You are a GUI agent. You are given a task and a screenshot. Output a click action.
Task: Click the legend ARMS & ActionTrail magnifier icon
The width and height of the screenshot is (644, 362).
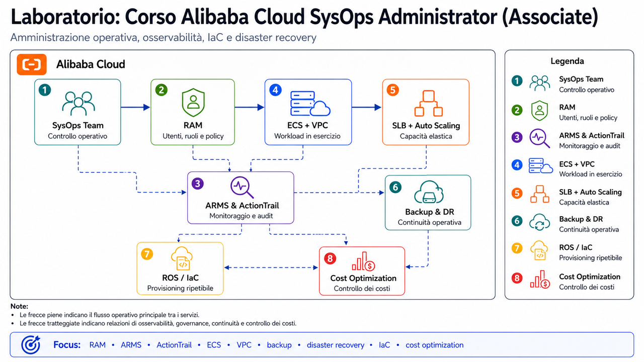click(540, 139)
